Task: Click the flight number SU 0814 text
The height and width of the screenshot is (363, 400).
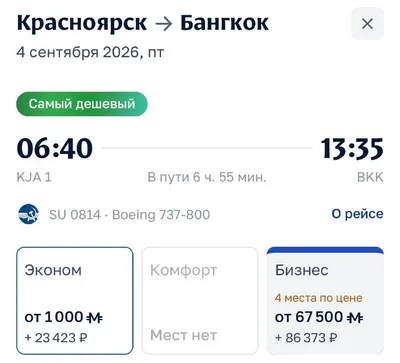Action: coord(75,215)
